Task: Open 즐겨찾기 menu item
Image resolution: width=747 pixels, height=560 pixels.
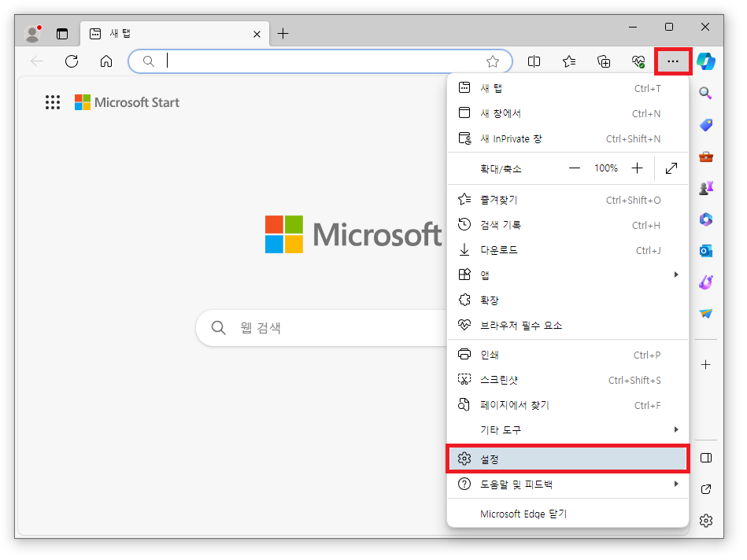Action: click(568, 200)
